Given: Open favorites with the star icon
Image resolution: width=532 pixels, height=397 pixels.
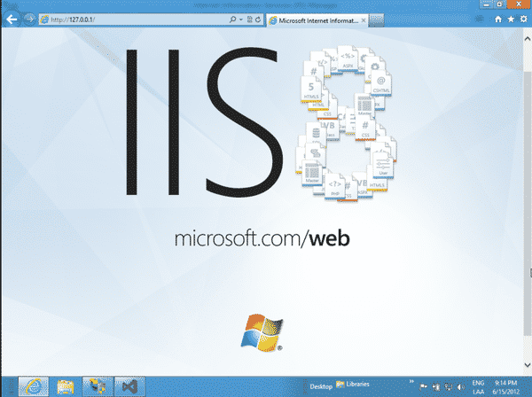Looking at the screenshot, I should click(x=511, y=19).
